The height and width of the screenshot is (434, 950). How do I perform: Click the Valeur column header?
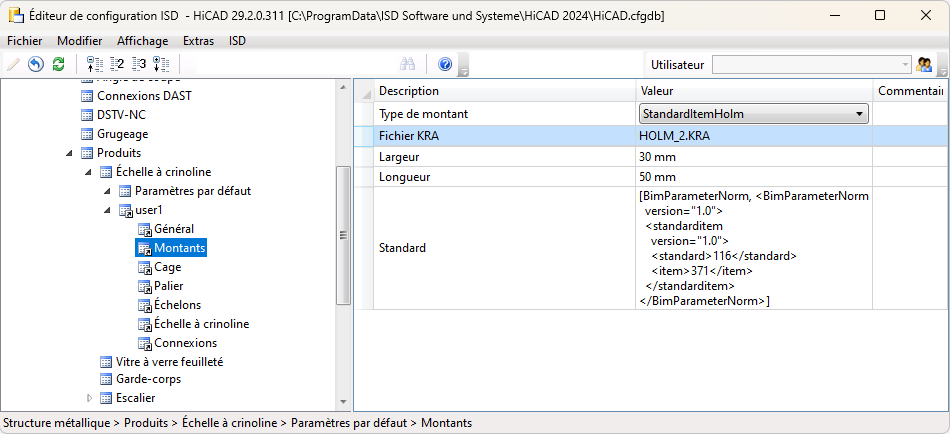click(x=754, y=91)
